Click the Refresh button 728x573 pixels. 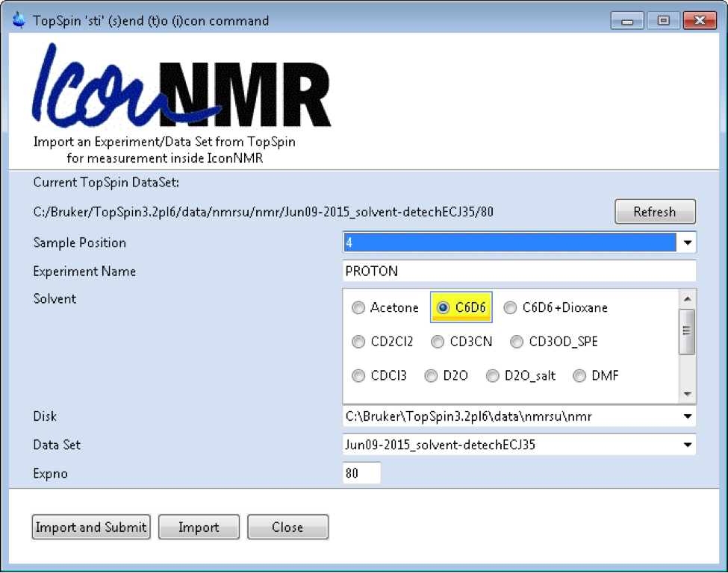655,212
